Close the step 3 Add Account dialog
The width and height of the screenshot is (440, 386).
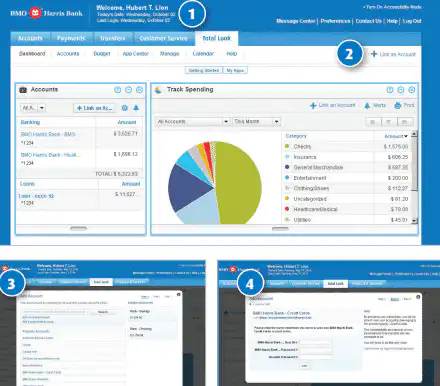point(179,294)
